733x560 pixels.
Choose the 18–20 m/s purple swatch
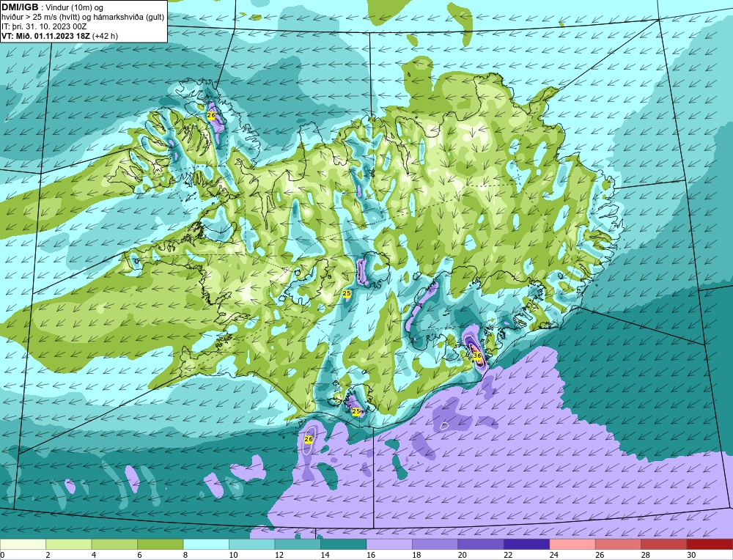click(x=435, y=544)
